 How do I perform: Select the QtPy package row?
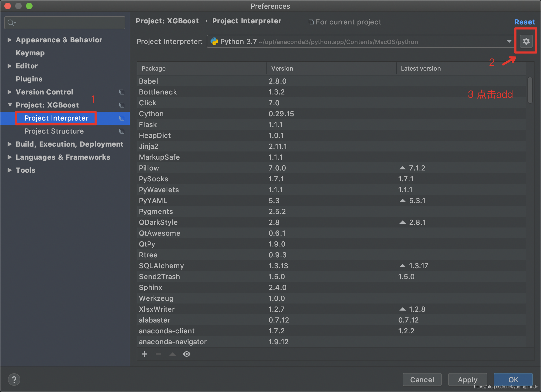(x=332, y=244)
